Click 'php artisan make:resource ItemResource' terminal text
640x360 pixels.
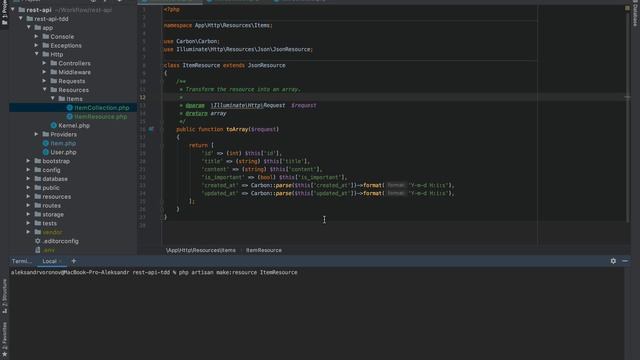pos(238,272)
